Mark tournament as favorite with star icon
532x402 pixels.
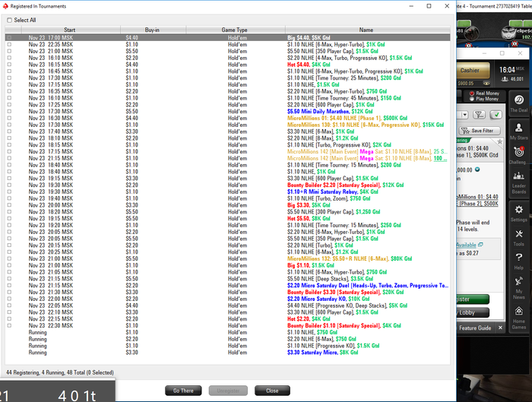click(499, 141)
